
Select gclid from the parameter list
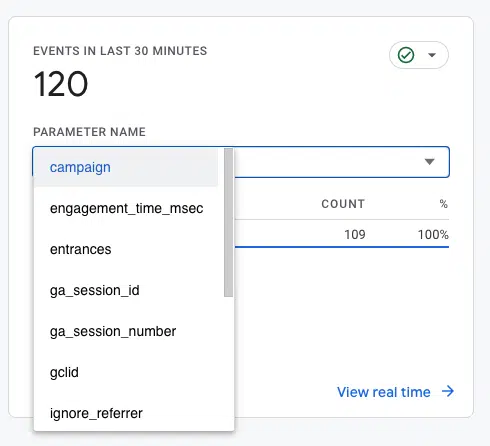pyautogui.click(x=126, y=372)
